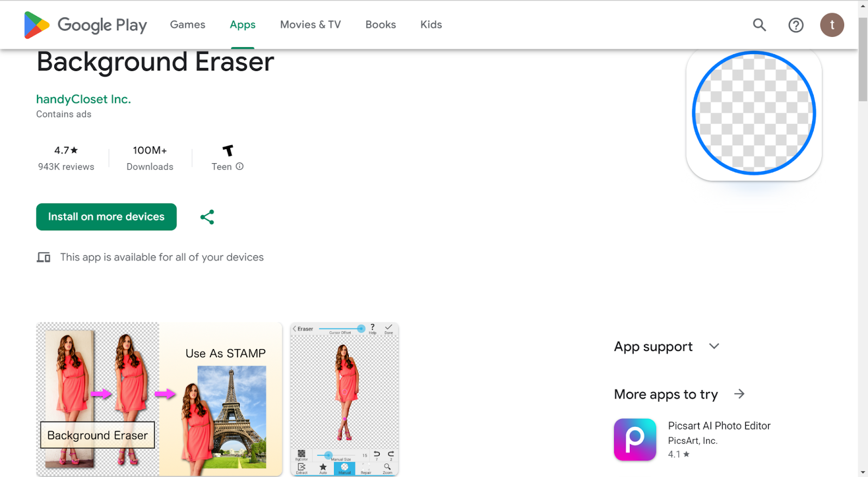Viewport: 868px width, 477px height.
Task: Open the account avatar 't'
Action: click(832, 25)
